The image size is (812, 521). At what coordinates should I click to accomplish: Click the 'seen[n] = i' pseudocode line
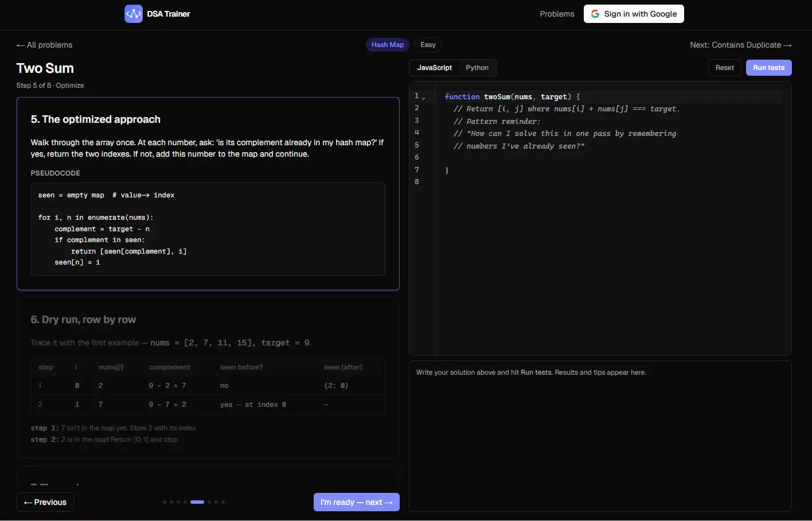click(x=77, y=262)
